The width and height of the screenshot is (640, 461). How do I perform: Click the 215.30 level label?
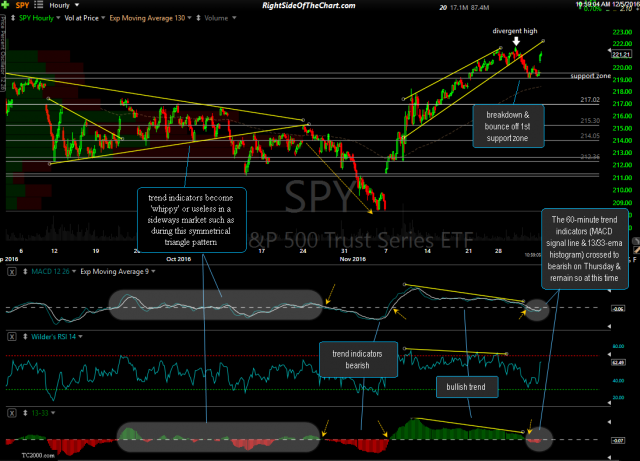590,120
